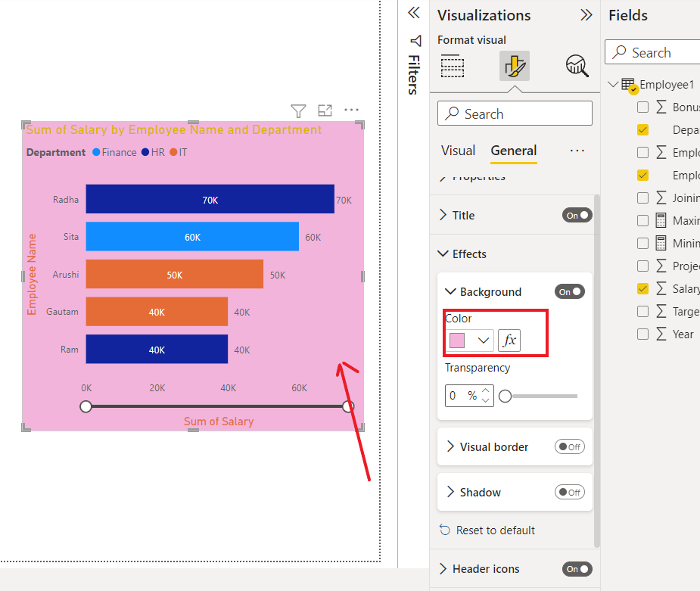This screenshot has width=700, height=591.
Task: Click the right zoom slider handle on chart
Action: point(348,406)
